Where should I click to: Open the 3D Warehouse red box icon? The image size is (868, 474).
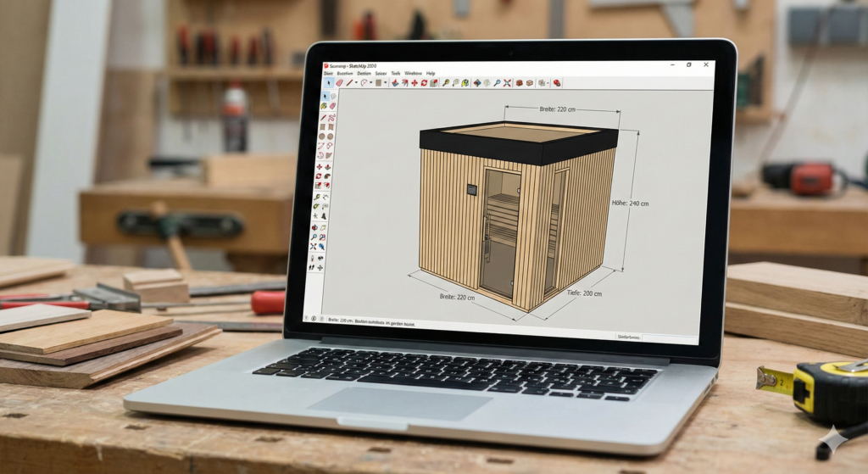520,83
